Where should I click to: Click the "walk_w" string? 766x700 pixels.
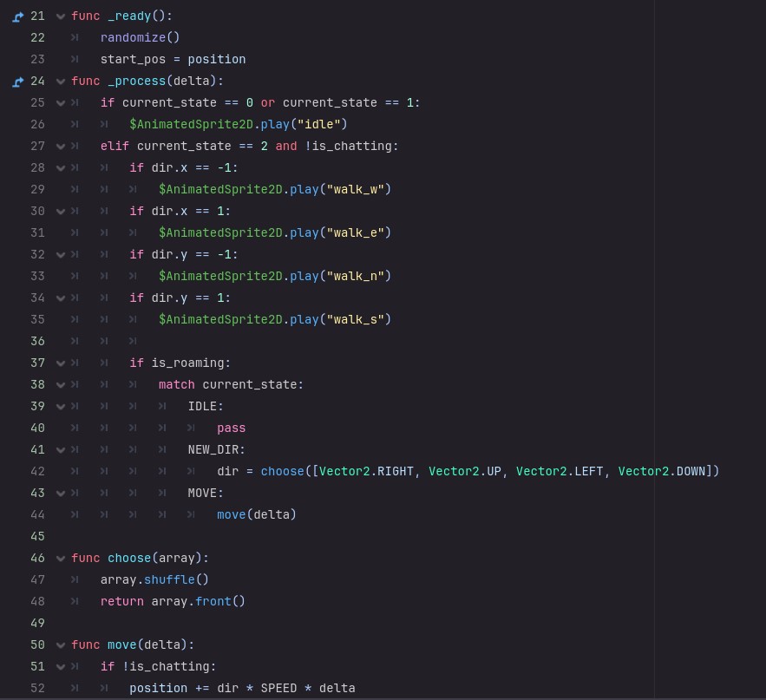tap(356, 190)
